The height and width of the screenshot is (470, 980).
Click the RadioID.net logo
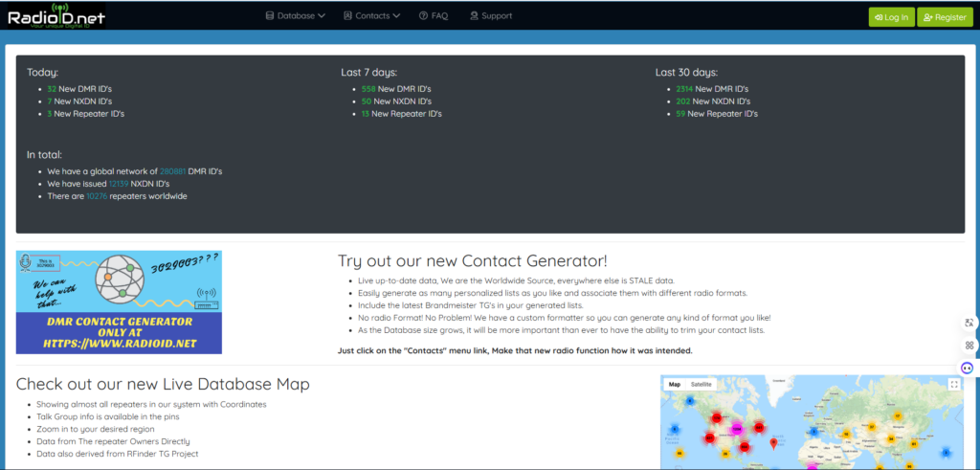(x=56, y=15)
